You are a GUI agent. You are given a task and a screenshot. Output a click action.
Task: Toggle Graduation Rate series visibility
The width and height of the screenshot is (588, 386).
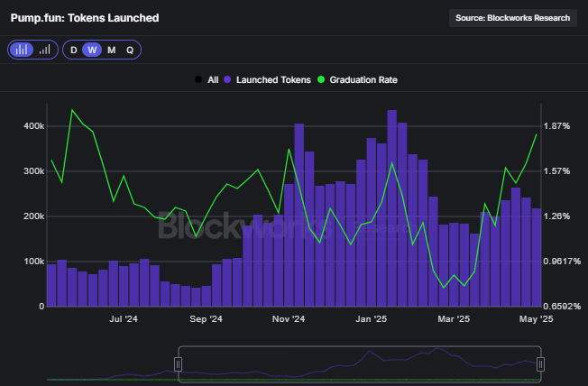coord(363,79)
